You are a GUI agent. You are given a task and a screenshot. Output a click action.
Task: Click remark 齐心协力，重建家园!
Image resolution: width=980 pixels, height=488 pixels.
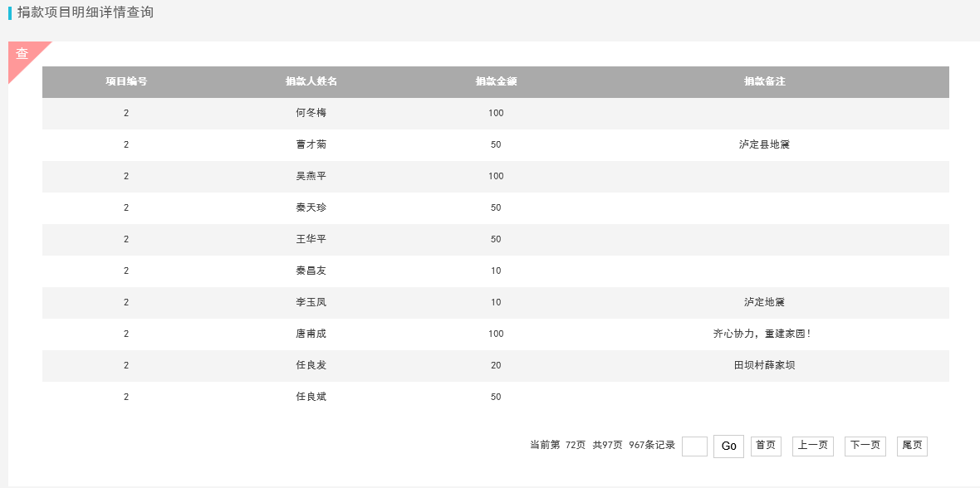coord(762,334)
